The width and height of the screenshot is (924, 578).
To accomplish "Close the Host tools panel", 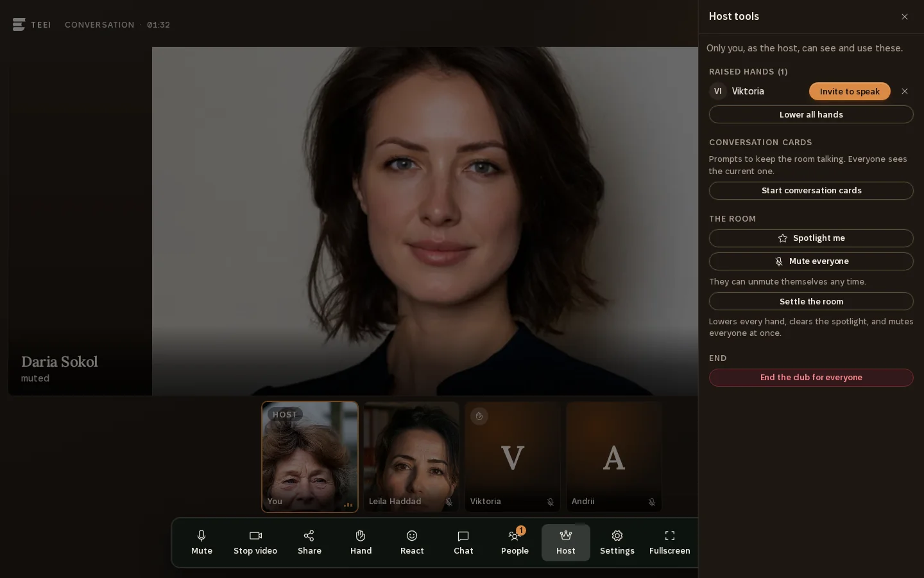I will 905,17.
